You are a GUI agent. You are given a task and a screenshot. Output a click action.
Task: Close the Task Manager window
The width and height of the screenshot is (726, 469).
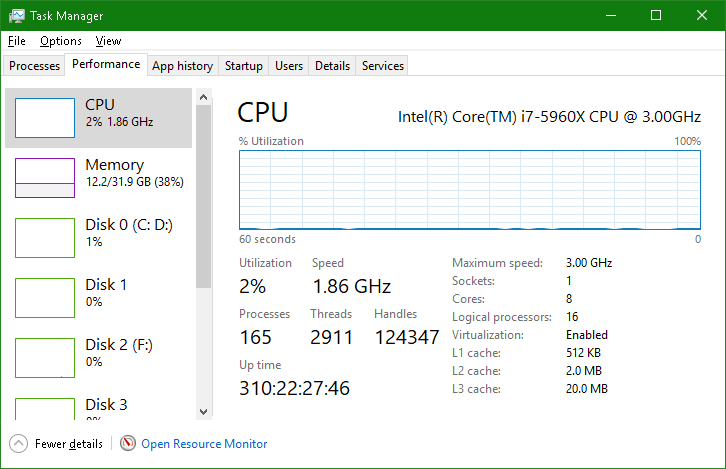pos(702,15)
